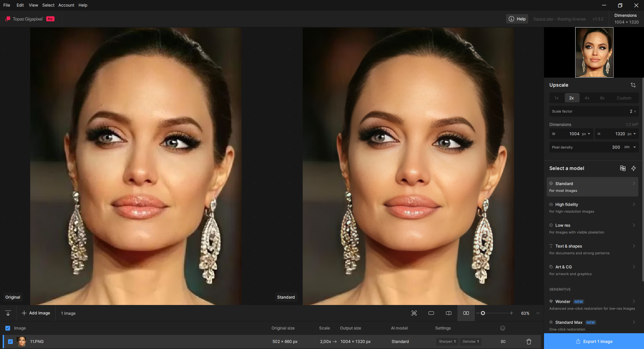Click the face-focus view icon

pyautogui.click(x=414, y=313)
